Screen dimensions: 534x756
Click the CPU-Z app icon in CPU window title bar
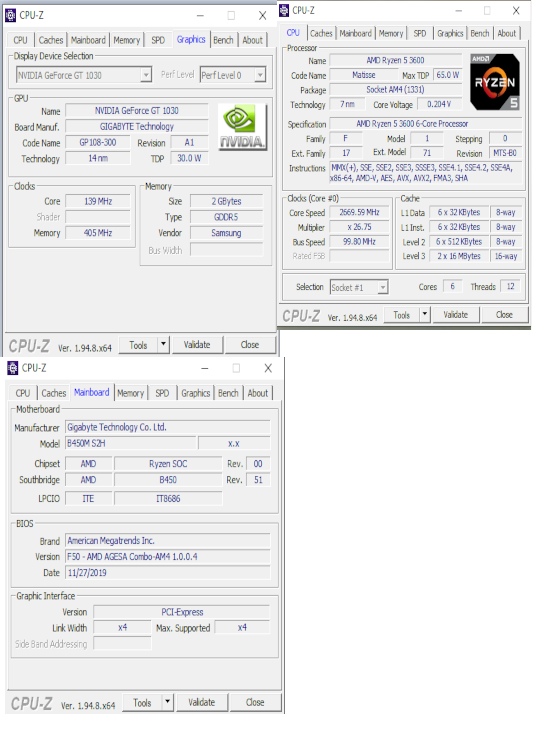(284, 11)
